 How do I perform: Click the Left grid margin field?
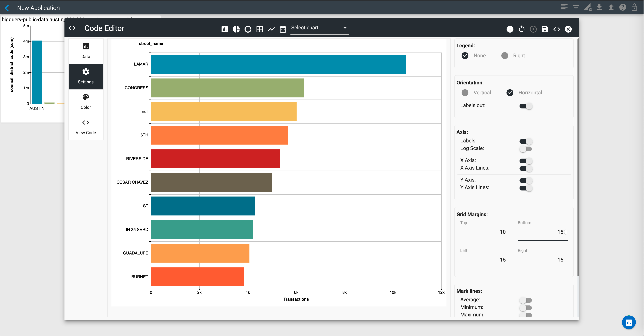[485, 260]
